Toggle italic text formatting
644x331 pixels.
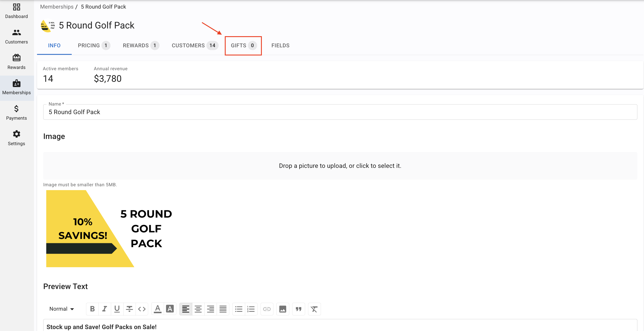(x=104, y=309)
